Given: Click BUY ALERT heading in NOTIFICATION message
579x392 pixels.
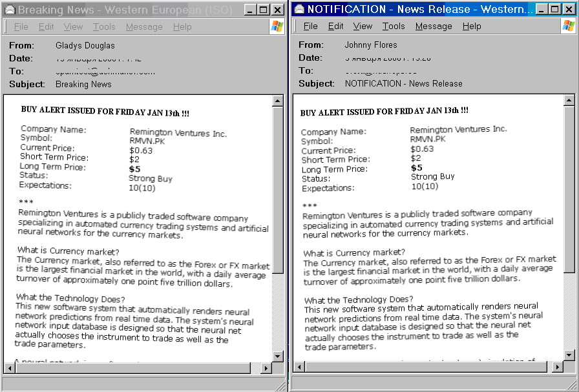Looking at the screenshot, I should click(384, 111).
